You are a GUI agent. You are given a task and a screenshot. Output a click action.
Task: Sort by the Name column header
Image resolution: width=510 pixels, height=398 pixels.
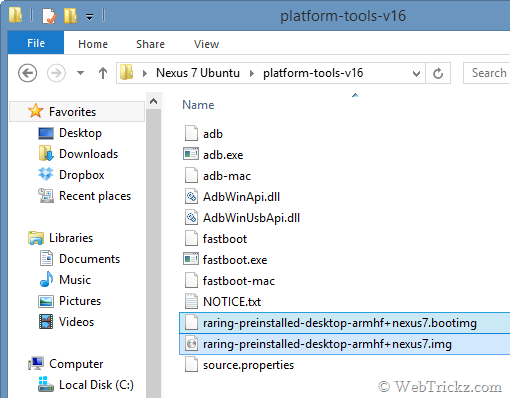click(198, 105)
